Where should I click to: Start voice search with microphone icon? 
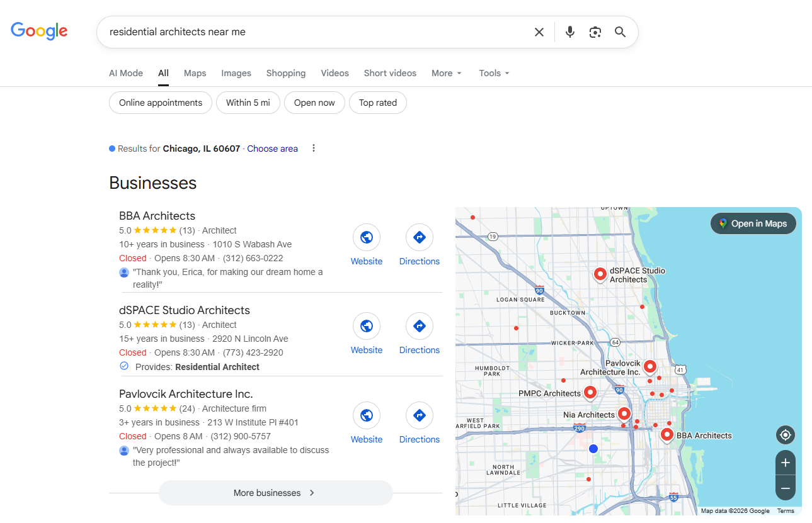[570, 32]
